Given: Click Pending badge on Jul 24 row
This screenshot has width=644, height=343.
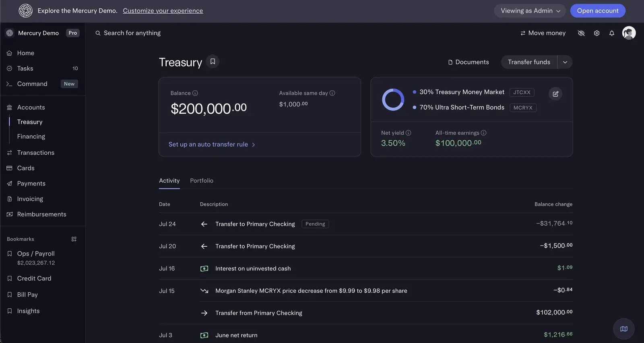Looking at the screenshot, I should point(315,224).
